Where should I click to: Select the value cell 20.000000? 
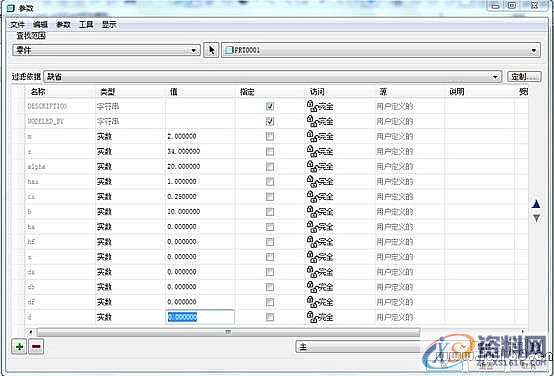pos(200,166)
